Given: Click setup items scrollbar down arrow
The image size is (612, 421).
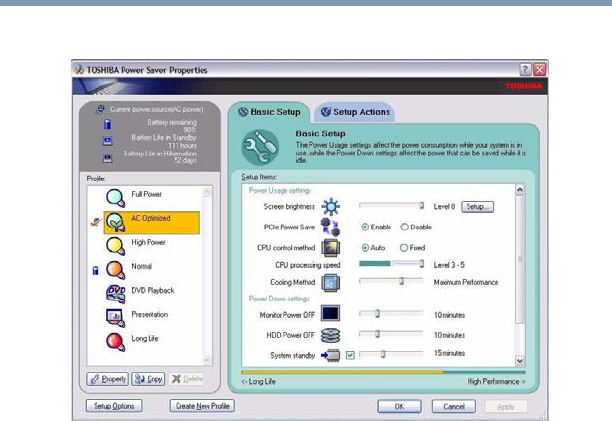Looking at the screenshot, I should tap(520, 361).
